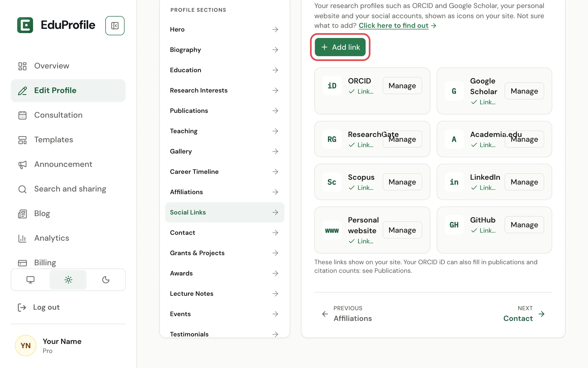Screen dimensions: 588x368
Task: Click the Billing card icon
Action: point(22,263)
